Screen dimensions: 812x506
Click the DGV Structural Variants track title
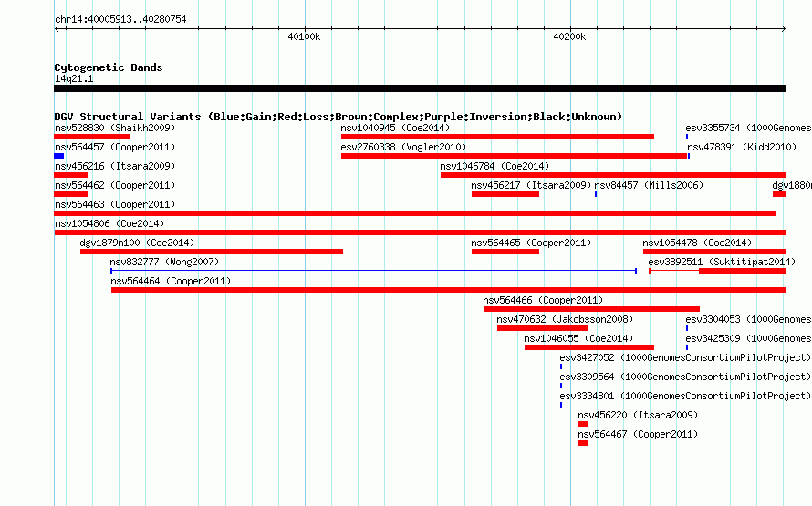[338, 117]
